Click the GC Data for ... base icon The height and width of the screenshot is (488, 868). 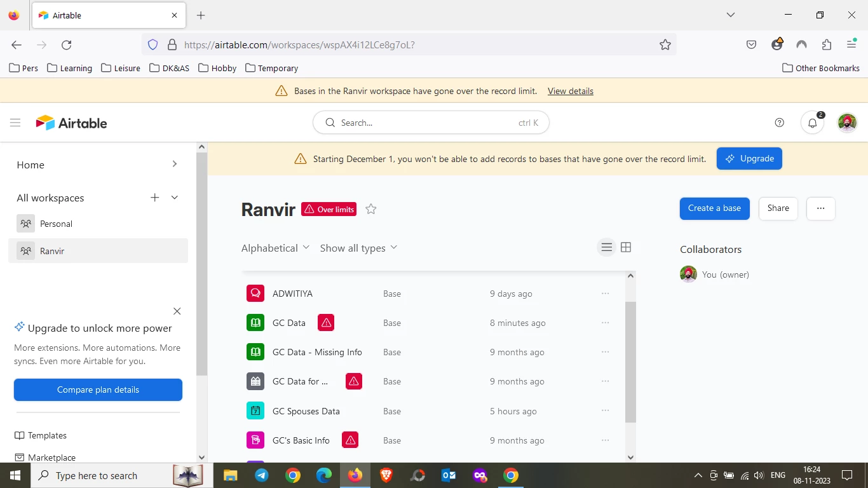click(x=255, y=381)
